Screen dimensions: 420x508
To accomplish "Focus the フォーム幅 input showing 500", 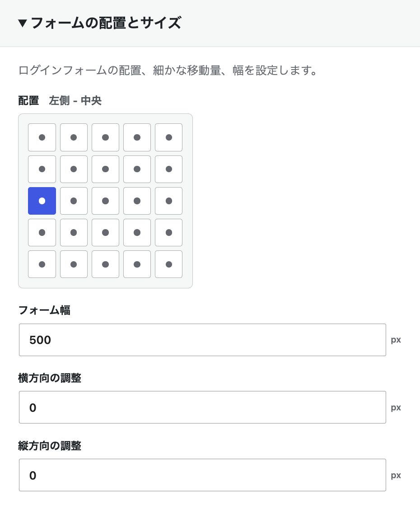I will click(202, 340).
